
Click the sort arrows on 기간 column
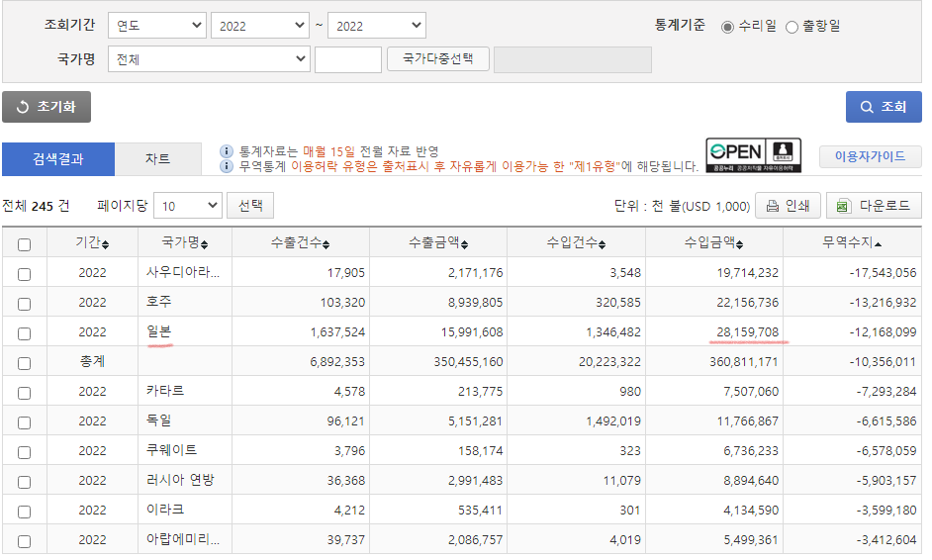tap(106, 244)
